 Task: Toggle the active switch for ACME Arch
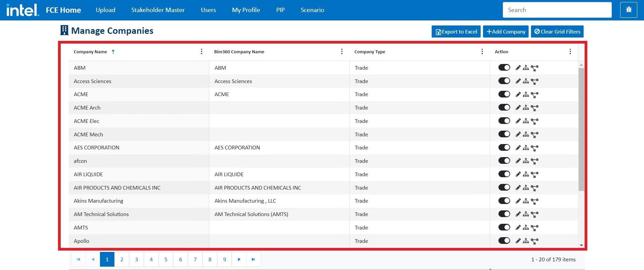(504, 108)
